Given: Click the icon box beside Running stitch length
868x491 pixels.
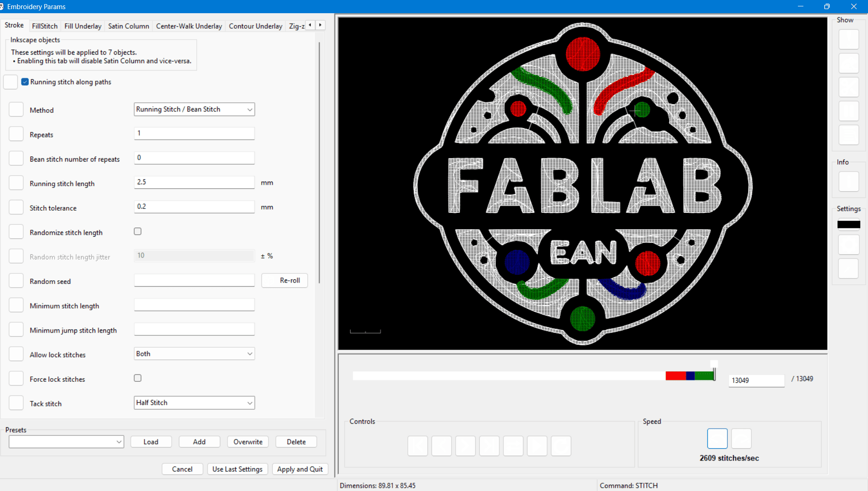Looking at the screenshot, I should (x=16, y=183).
